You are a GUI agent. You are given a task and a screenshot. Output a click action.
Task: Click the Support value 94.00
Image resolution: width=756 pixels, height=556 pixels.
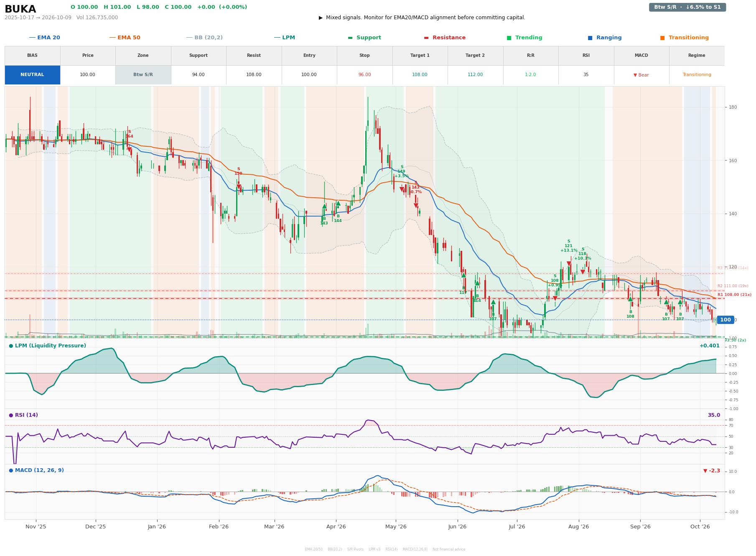coord(198,75)
